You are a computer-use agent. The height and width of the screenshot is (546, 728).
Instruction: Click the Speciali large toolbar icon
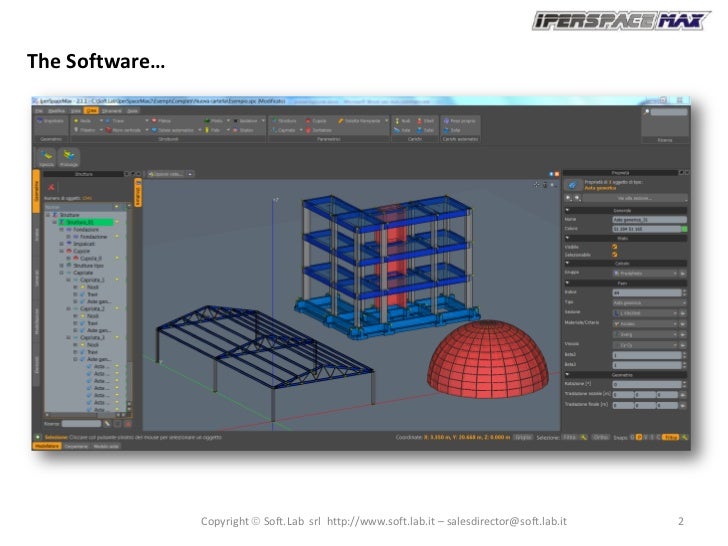tap(48, 156)
